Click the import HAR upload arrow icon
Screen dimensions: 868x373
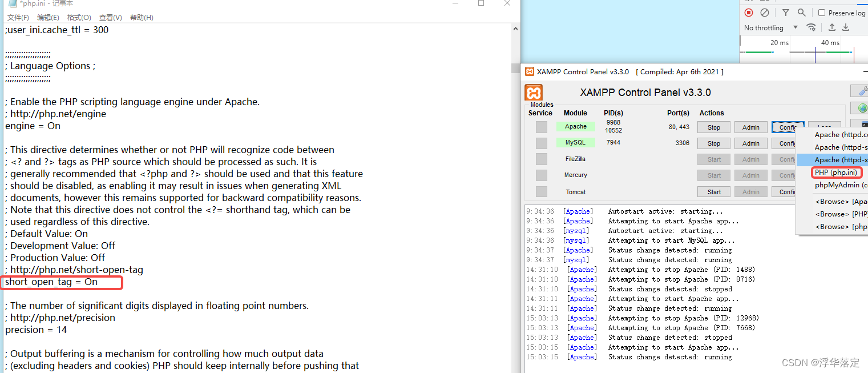point(832,27)
